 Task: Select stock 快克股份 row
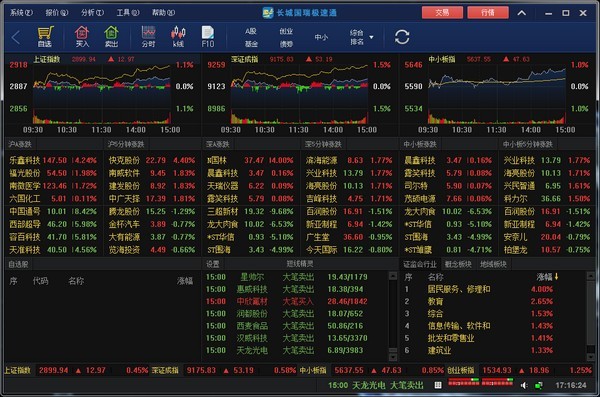tap(152, 160)
